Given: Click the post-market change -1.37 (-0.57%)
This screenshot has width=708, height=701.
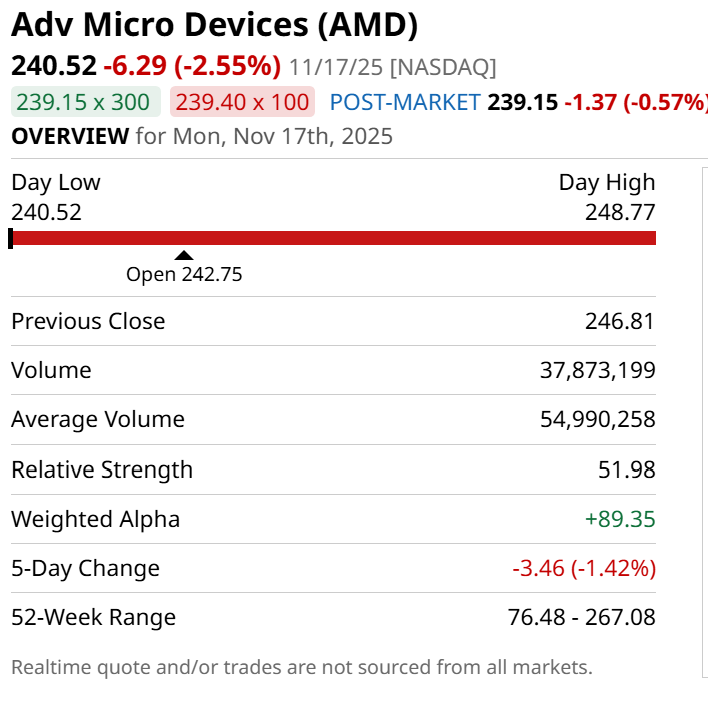Looking at the screenshot, I should point(636,102).
